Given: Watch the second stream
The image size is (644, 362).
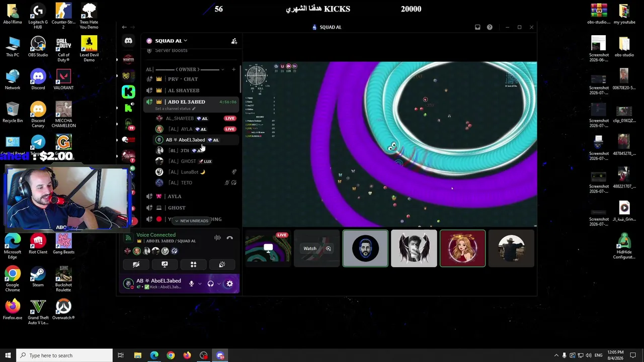Looking at the screenshot, I should click(x=310, y=248).
